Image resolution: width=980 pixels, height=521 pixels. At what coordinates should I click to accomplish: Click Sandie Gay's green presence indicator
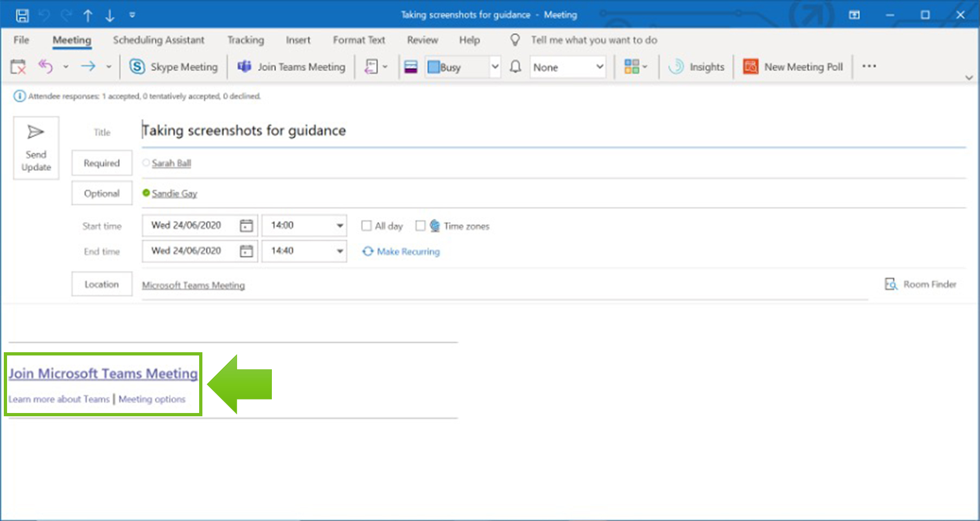146,193
